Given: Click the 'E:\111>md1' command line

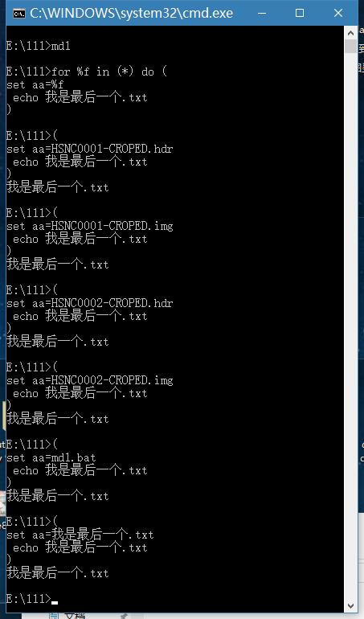Looking at the screenshot, I should [x=39, y=46].
